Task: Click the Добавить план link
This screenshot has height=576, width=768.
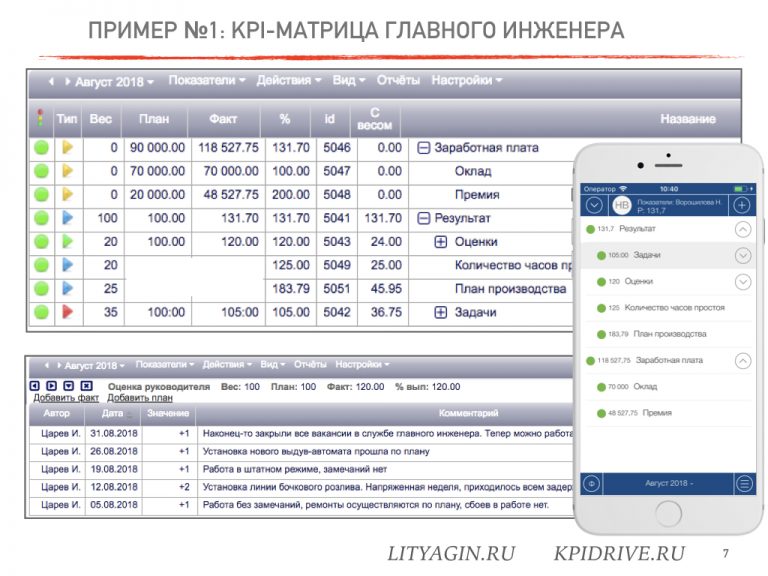Action: (x=140, y=398)
